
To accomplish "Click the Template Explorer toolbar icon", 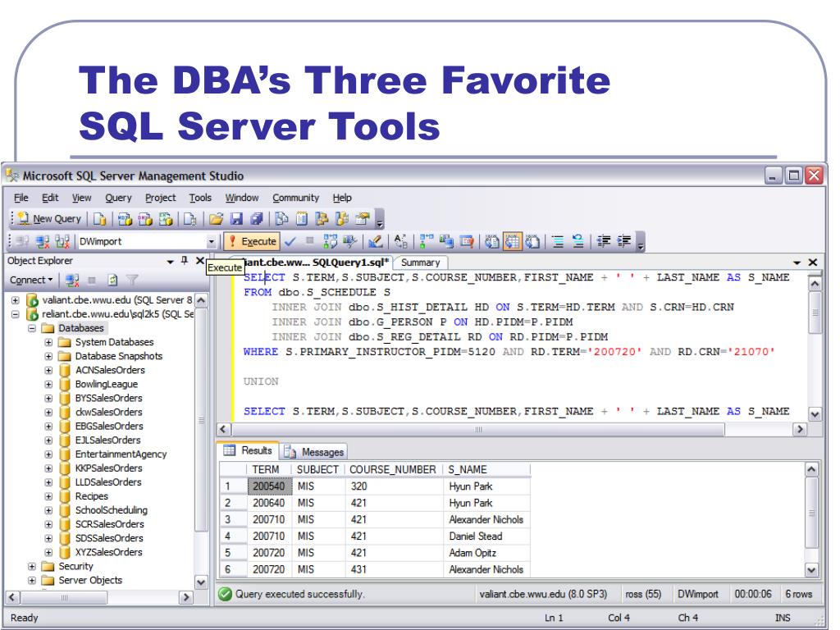I will pos(342,218).
